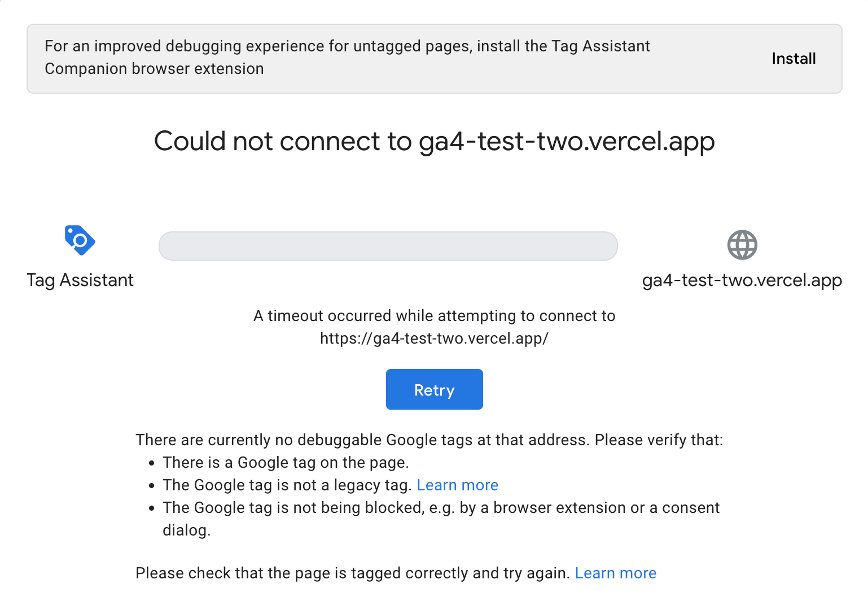Image resolution: width=868 pixels, height=597 pixels.
Task: Click the 'Could not connect' page heading
Action: [435, 141]
